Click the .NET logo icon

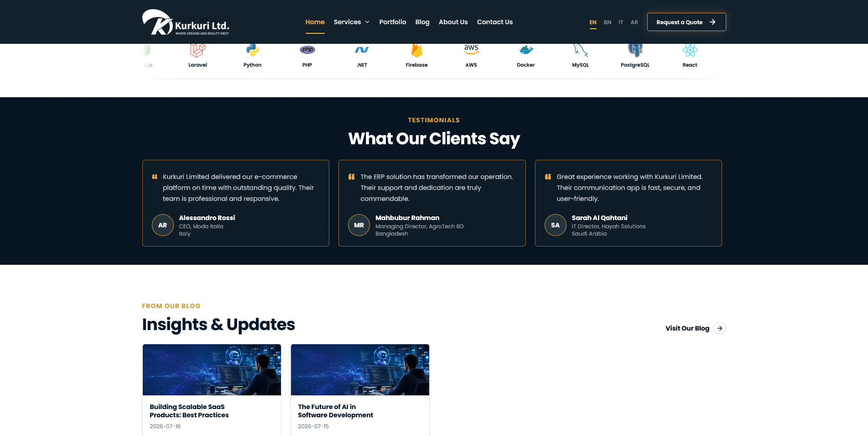click(362, 50)
